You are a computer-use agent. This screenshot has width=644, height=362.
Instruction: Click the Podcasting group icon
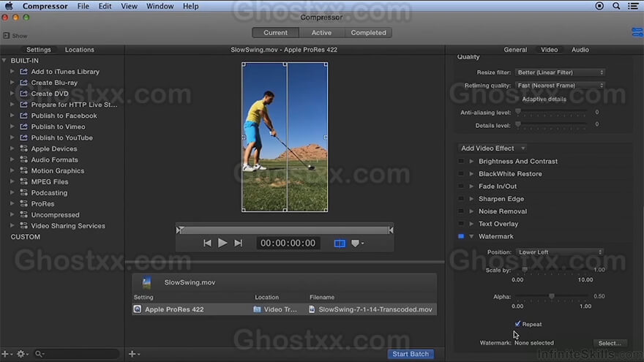24,193
